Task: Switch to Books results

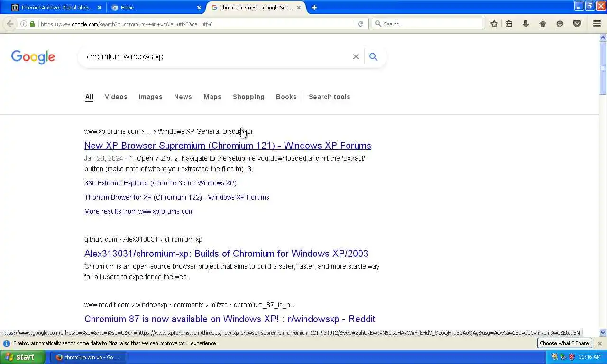Action: pos(286,97)
